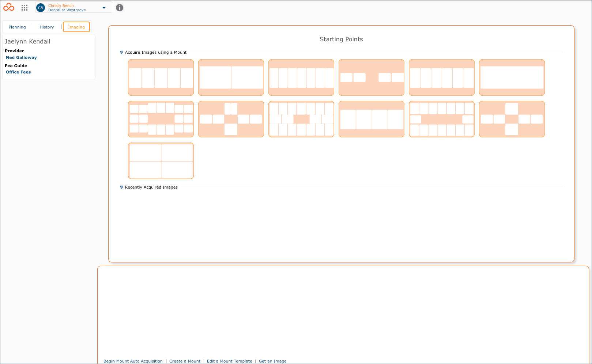Click the patient name Jaelynn Kendall

coord(27,41)
